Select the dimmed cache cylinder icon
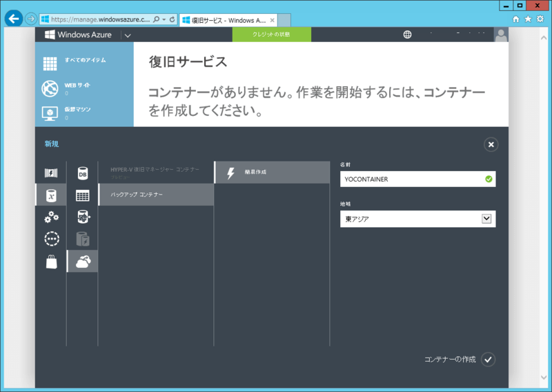 (x=82, y=239)
